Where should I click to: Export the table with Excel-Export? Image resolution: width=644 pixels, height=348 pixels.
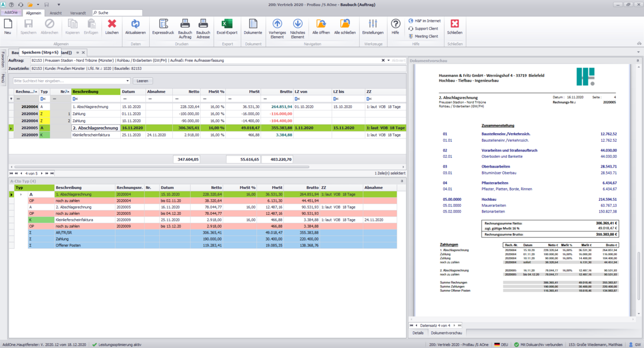pyautogui.click(x=227, y=26)
